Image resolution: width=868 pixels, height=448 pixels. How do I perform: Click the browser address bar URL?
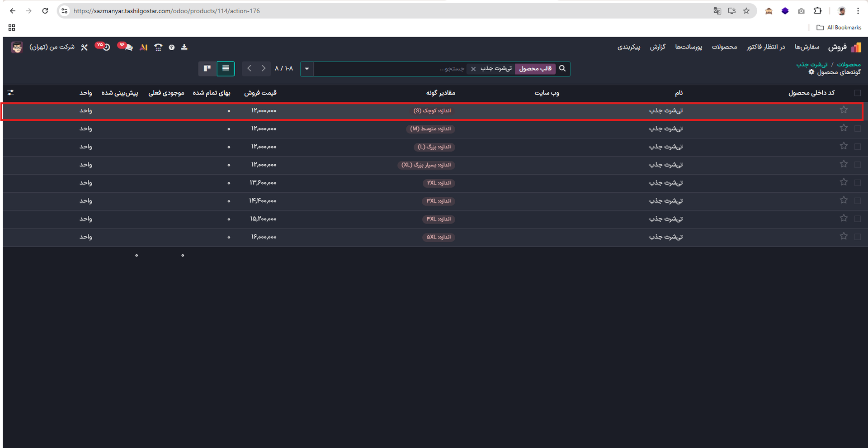coord(167,11)
